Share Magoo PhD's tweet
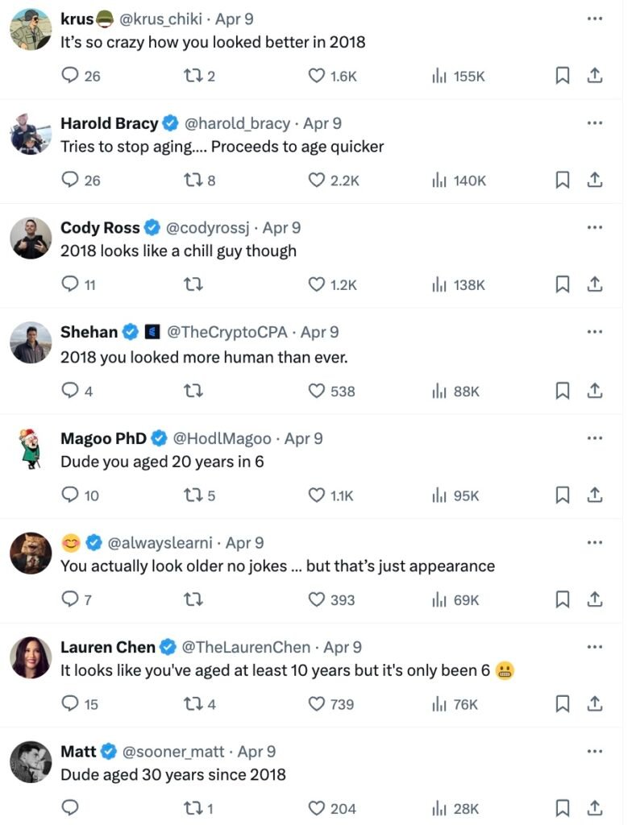Viewport: 644px width, 825px height. (594, 495)
